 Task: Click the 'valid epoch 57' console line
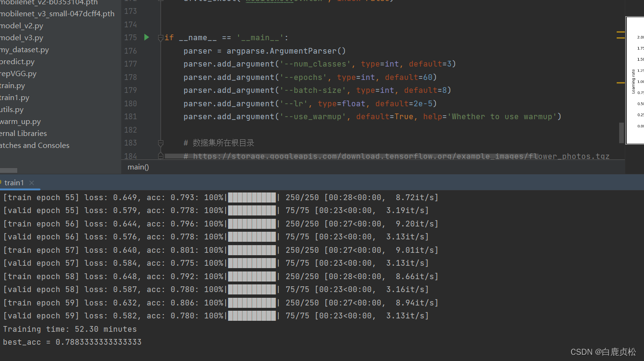coord(216,263)
